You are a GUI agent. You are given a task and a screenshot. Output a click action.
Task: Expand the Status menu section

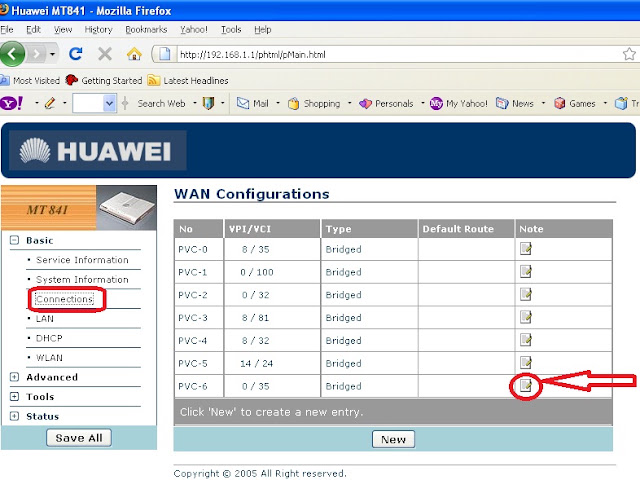click(x=14, y=416)
